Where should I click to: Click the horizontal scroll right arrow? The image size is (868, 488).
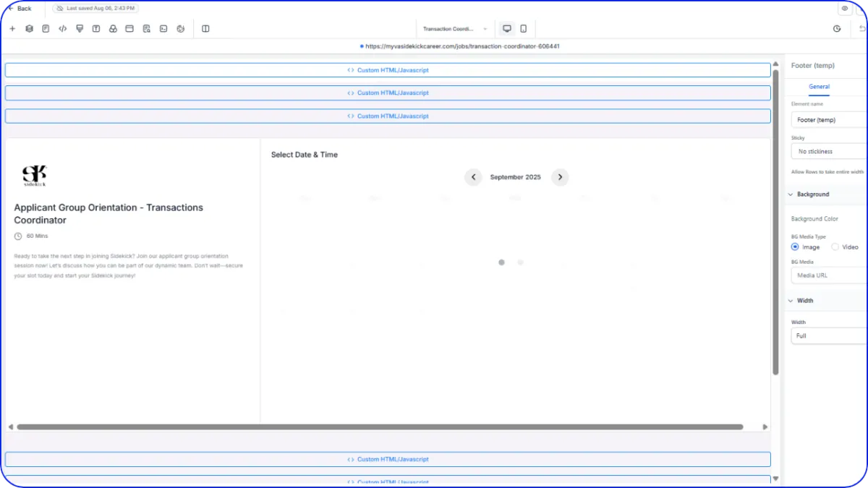click(765, 427)
